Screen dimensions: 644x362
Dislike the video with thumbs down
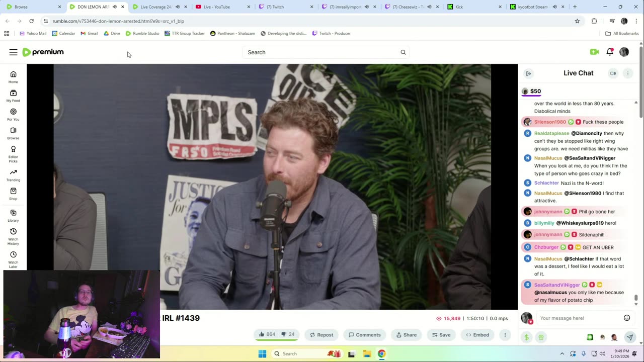[289, 334]
